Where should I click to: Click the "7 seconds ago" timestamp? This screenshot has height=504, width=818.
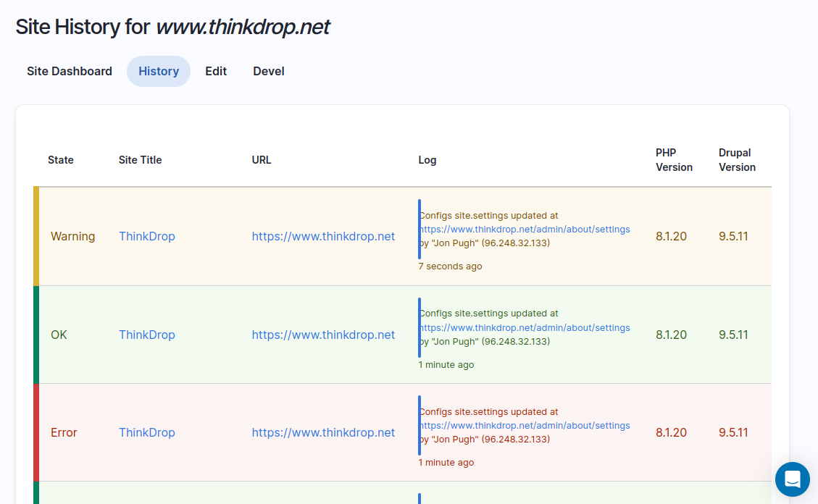pyautogui.click(x=450, y=266)
